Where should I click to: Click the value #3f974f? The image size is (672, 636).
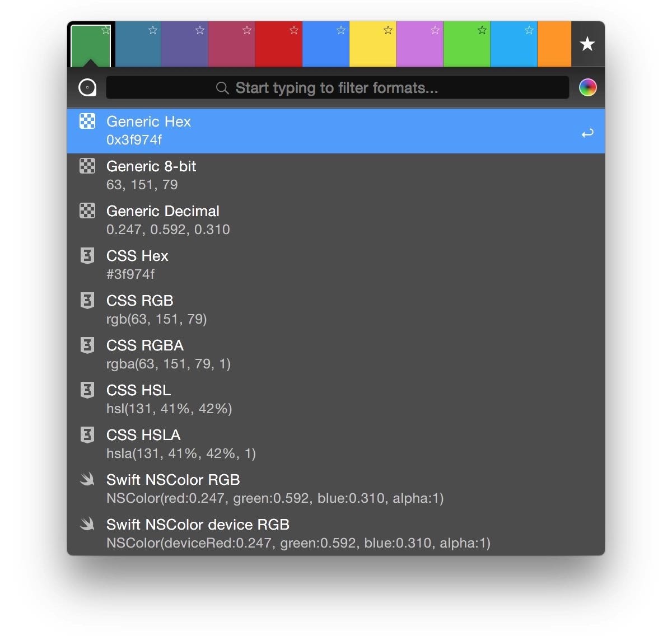pos(130,274)
